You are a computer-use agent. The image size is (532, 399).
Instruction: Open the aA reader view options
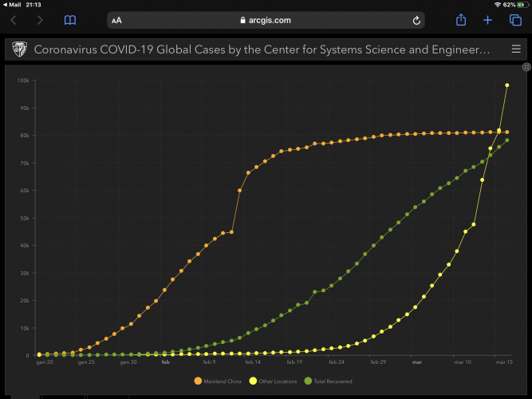coord(117,21)
